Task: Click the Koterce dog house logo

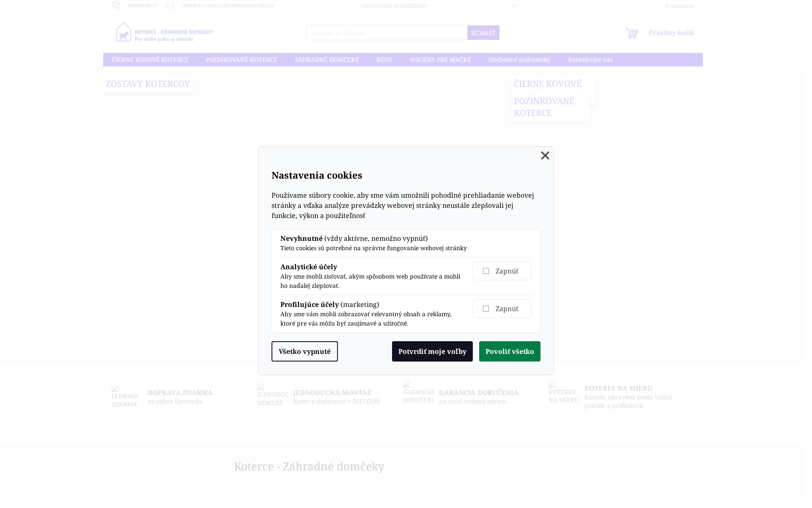Action: pos(124,32)
